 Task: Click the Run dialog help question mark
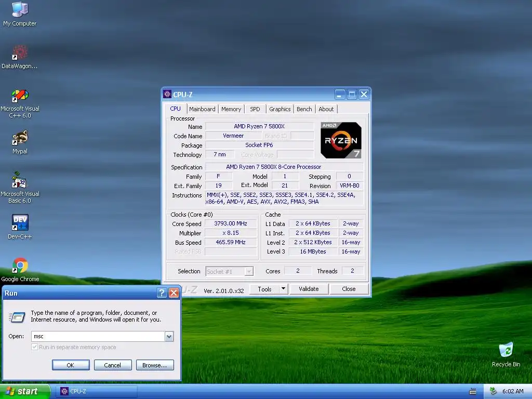pyautogui.click(x=162, y=293)
